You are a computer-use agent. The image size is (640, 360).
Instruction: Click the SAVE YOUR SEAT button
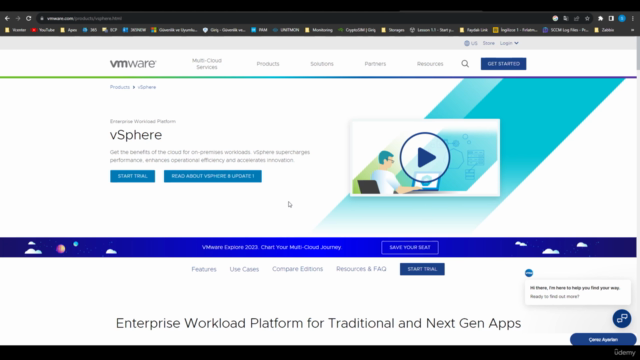coord(410,247)
